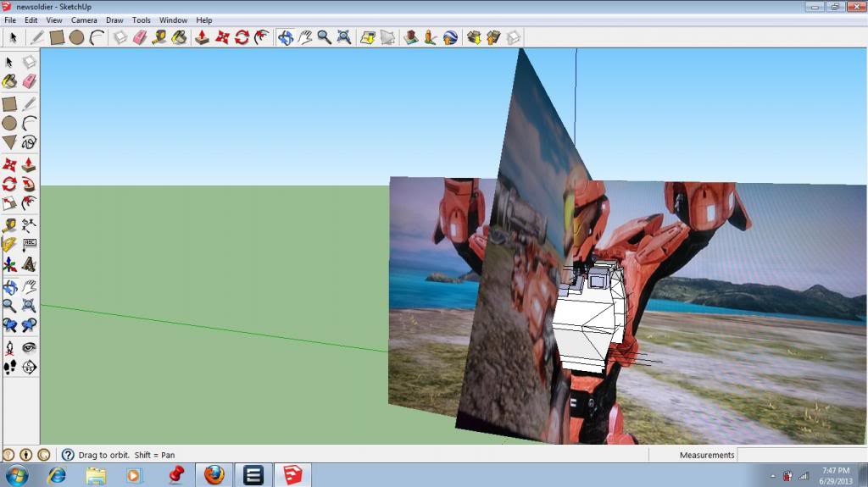Select the Freehand scribble tool
The height and width of the screenshot is (487, 868).
pos(30,142)
